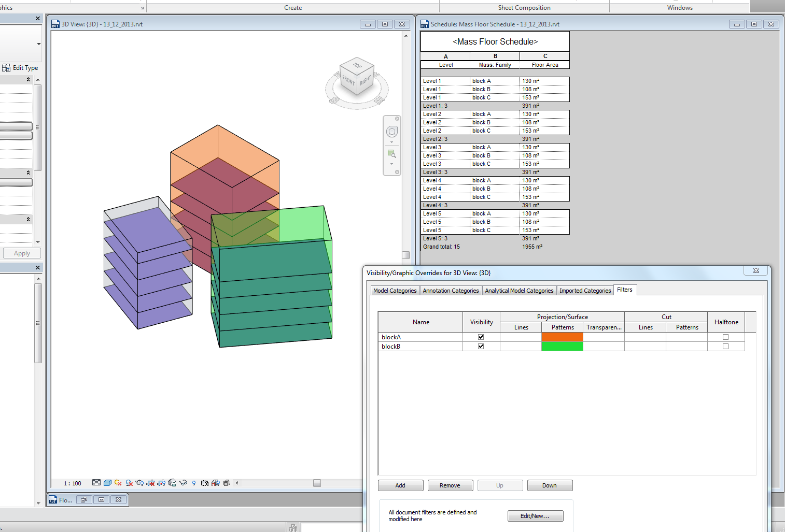
Task: Click the Grand total: 15 schedule row
Action: pyautogui.click(x=495, y=247)
